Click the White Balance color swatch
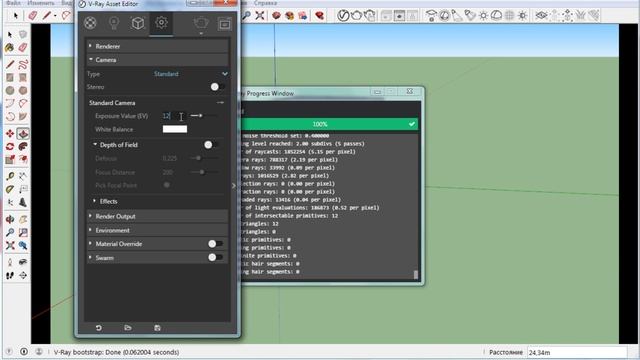The height and width of the screenshot is (360, 640). tap(175, 129)
